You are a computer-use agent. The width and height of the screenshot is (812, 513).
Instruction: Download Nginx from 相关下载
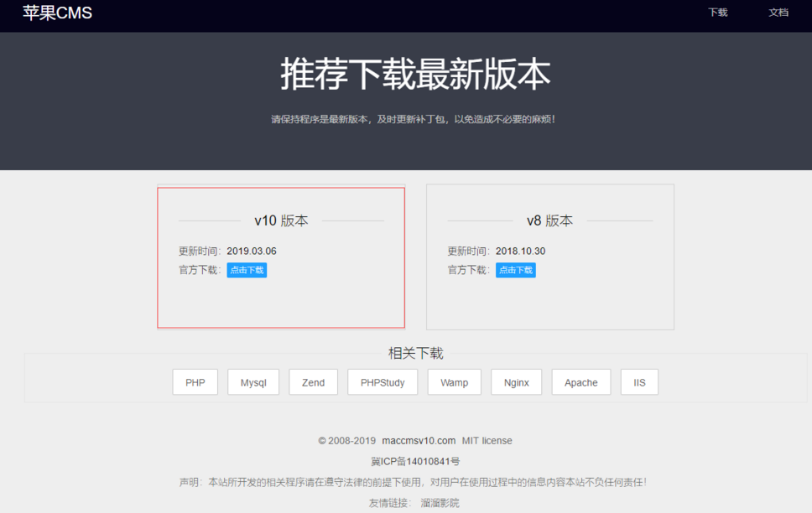tap(516, 381)
